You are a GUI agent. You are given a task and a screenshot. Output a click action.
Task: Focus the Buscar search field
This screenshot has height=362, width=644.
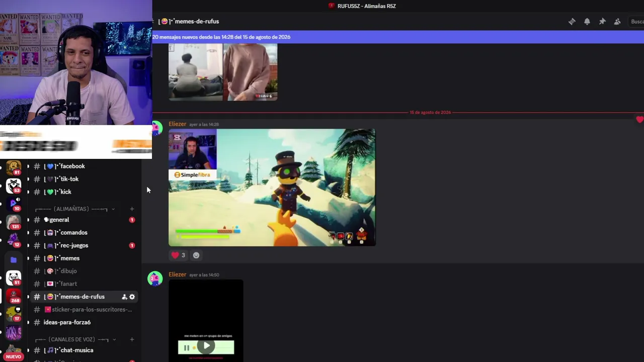click(637, 22)
